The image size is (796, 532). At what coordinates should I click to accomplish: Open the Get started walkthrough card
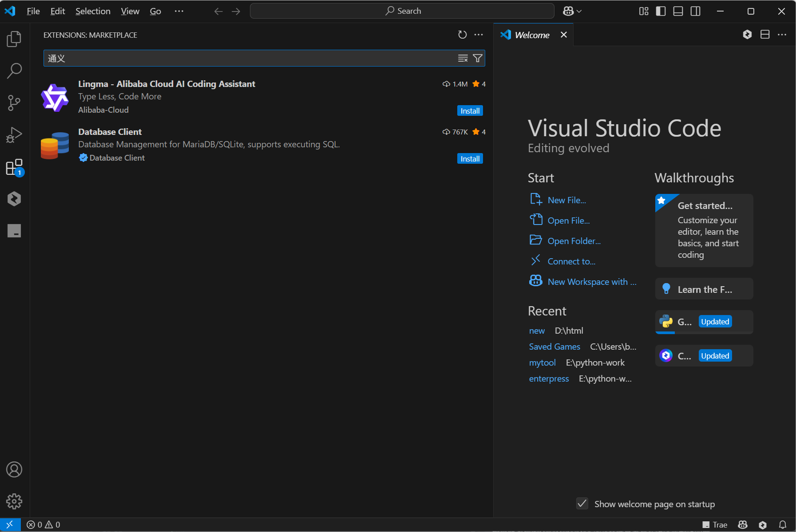704,230
